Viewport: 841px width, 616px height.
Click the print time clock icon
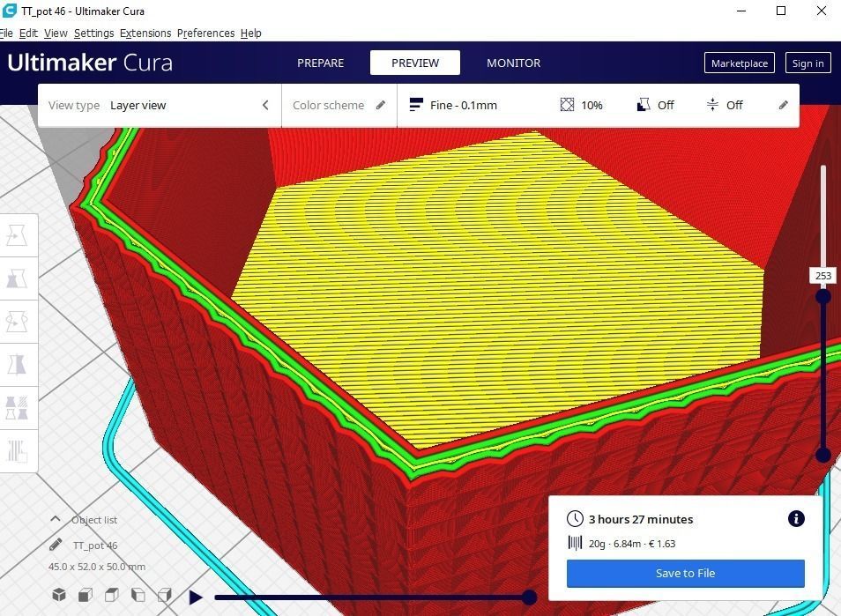pos(575,519)
